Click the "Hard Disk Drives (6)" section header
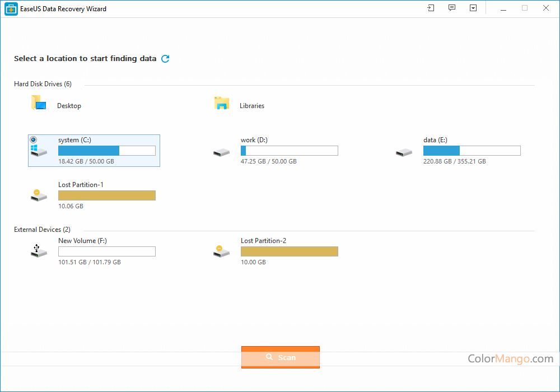This screenshot has height=392, width=560. [x=43, y=84]
